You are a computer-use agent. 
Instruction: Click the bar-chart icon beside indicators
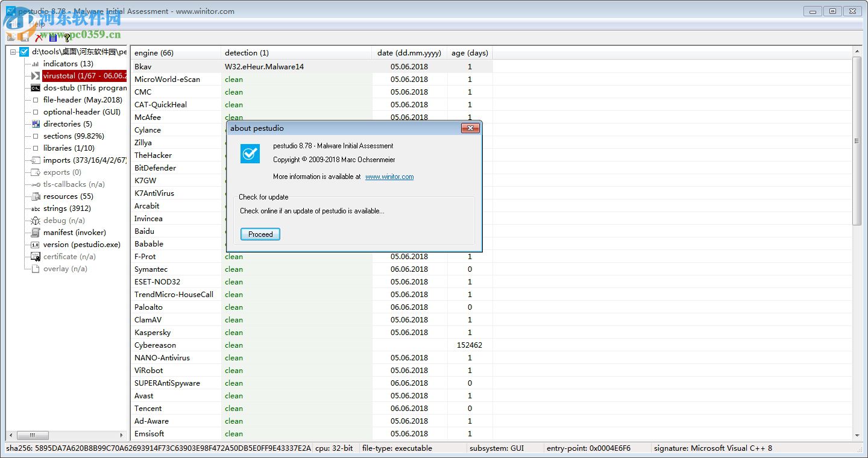point(35,64)
